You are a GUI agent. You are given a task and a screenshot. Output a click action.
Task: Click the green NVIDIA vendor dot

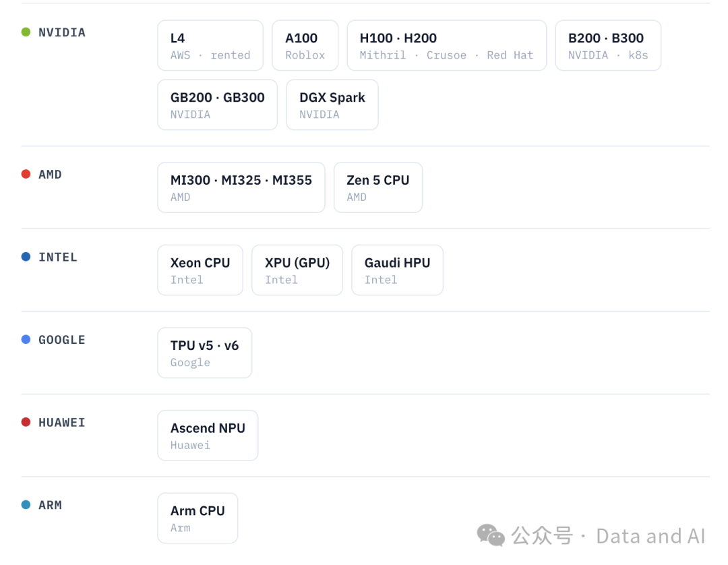pyautogui.click(x=26, y=32)
